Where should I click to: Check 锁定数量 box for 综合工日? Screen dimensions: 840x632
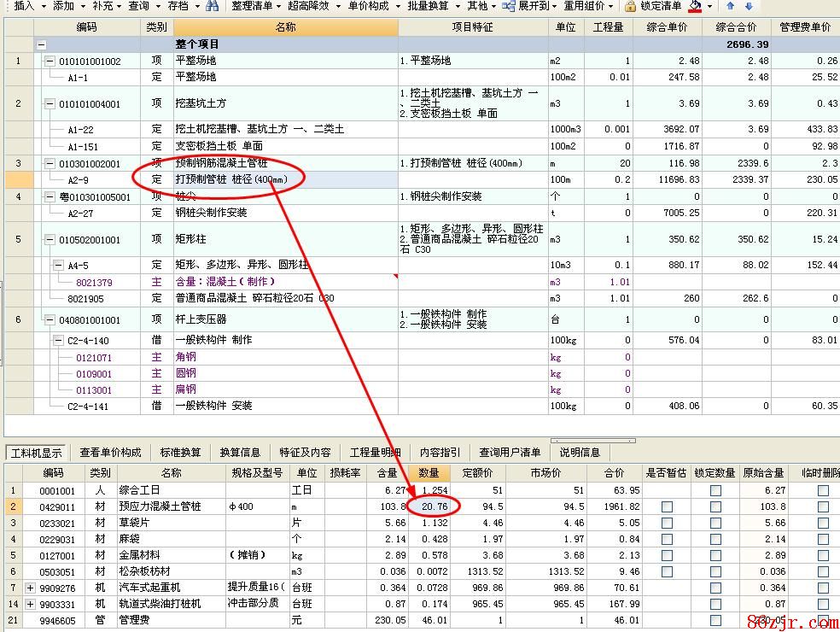[x=715, y=490]
